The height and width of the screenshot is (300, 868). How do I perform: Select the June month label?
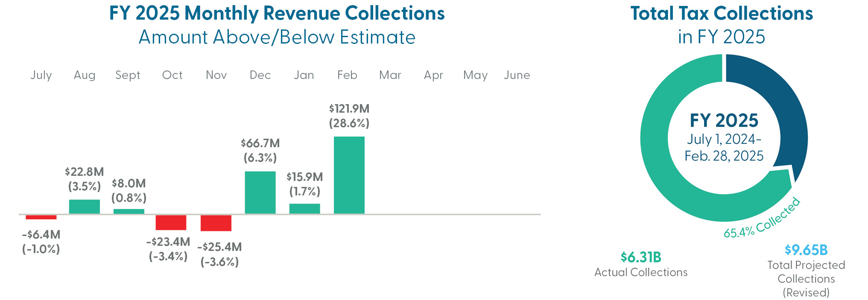(517, 75)
